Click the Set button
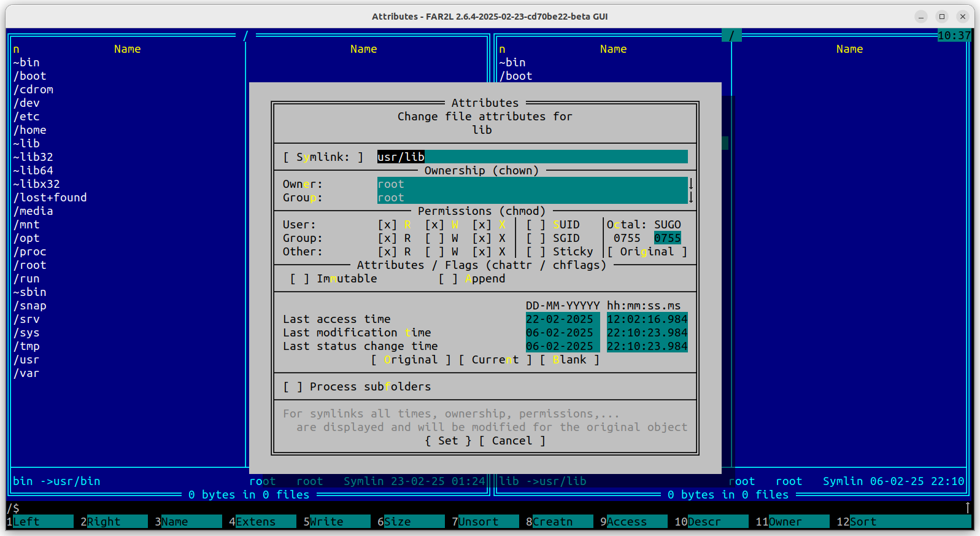This screenshot has width=980, height=536. pos(448,441)
